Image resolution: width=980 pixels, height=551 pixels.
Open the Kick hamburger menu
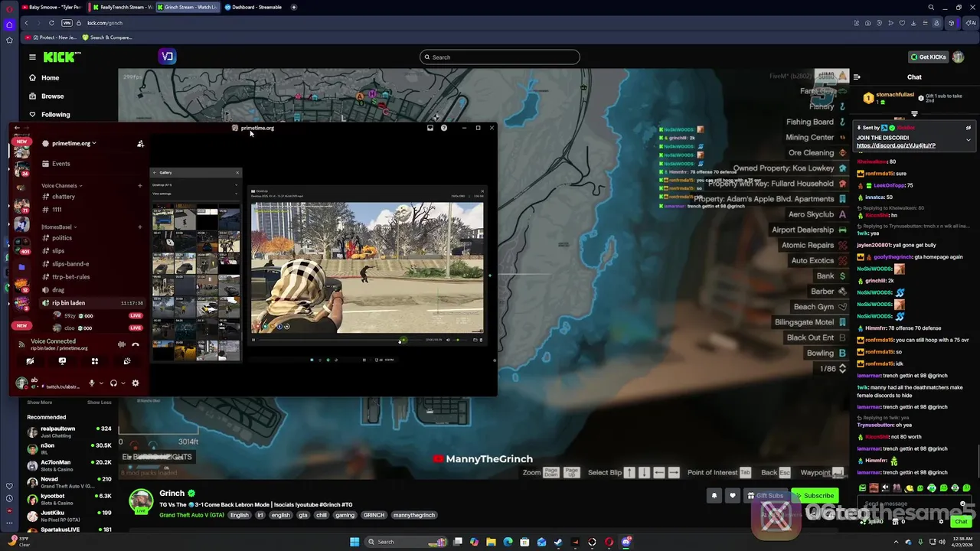(x=32, y=57)
